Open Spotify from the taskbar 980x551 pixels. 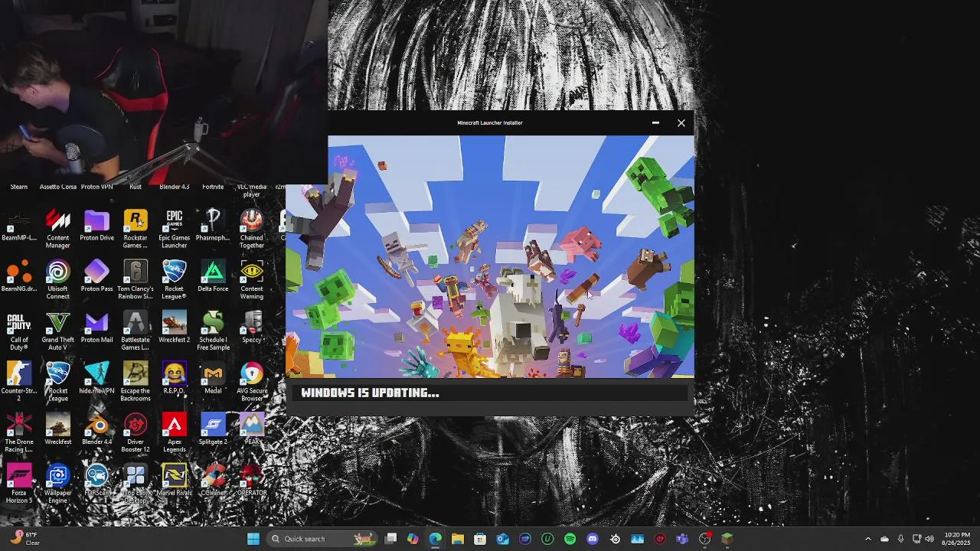pos(570,539)
